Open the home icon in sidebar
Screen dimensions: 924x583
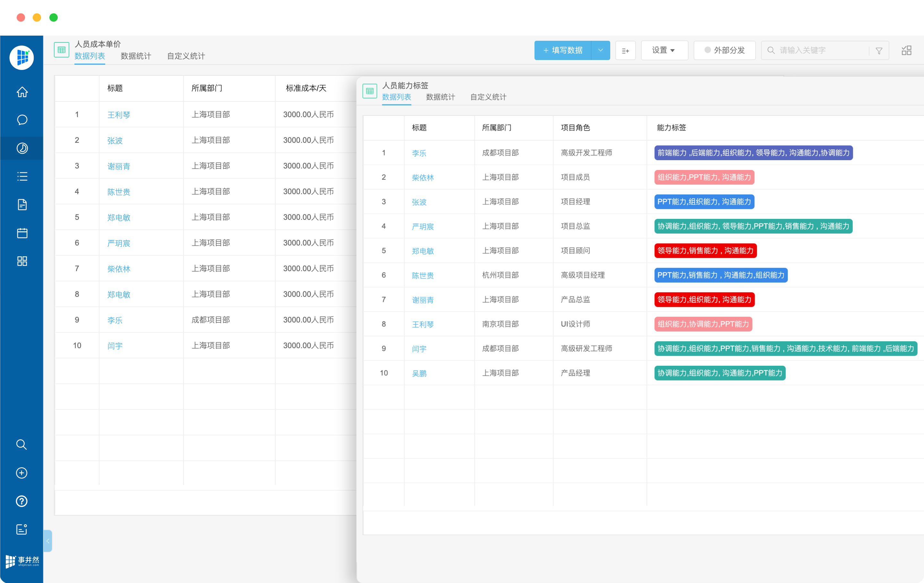[x=22, y=92]
